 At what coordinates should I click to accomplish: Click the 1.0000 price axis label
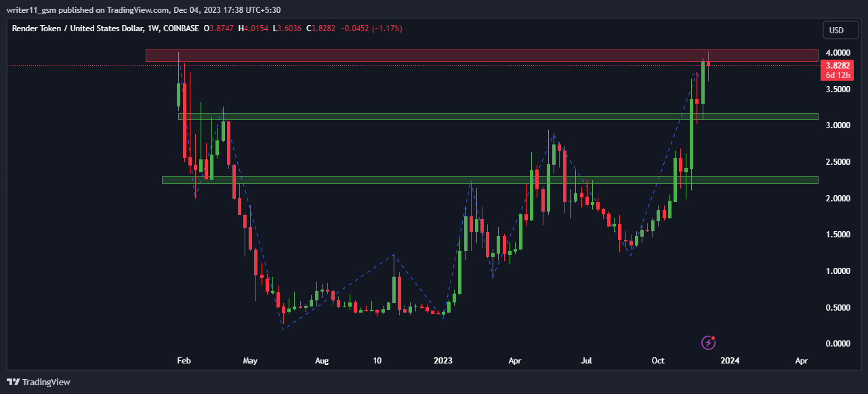coord(838,271)
